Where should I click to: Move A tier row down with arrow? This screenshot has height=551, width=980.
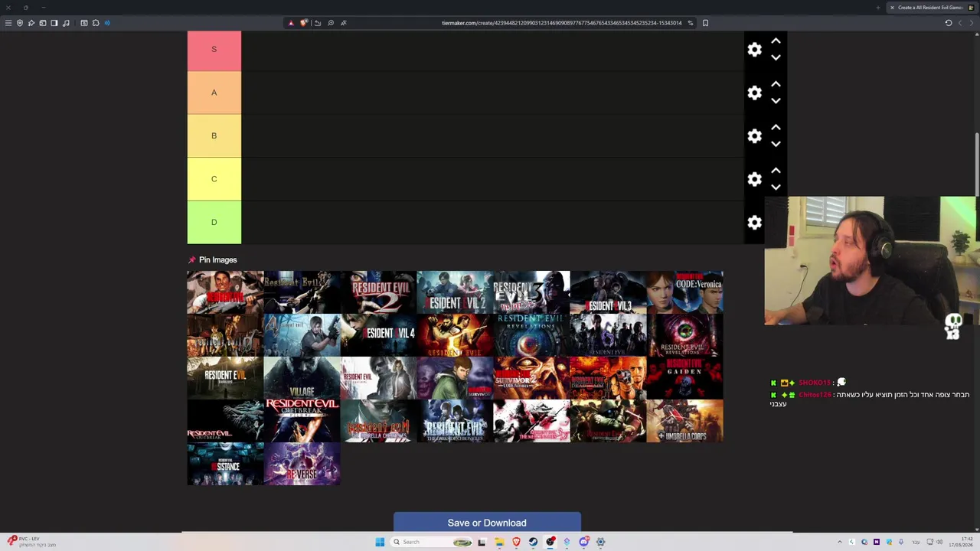pyautogui.click(x=776, y=101)
